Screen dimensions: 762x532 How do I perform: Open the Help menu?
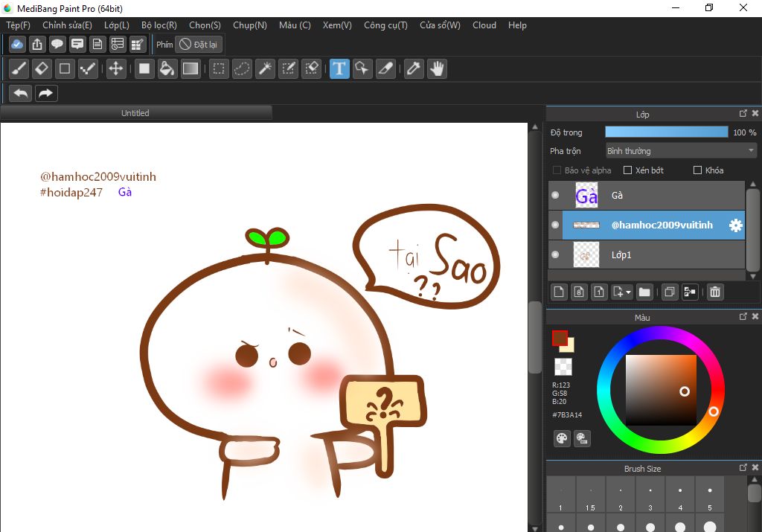[518, 25]
